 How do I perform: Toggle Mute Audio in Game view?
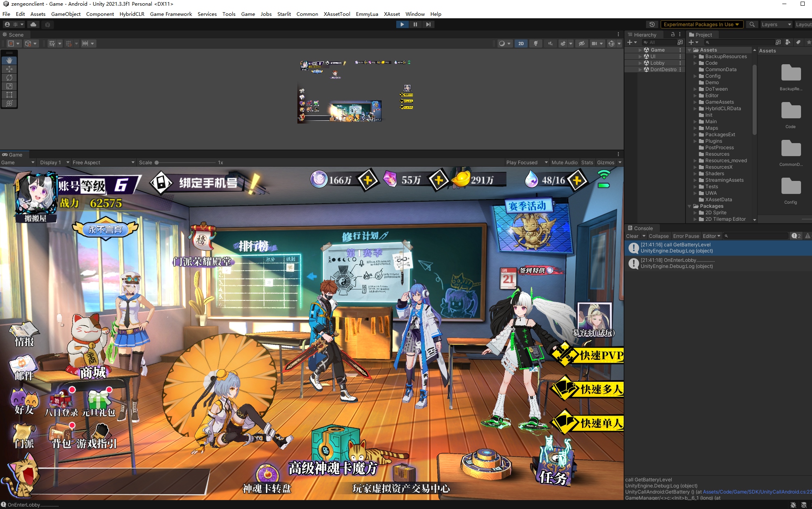click(x=564, y=162)
